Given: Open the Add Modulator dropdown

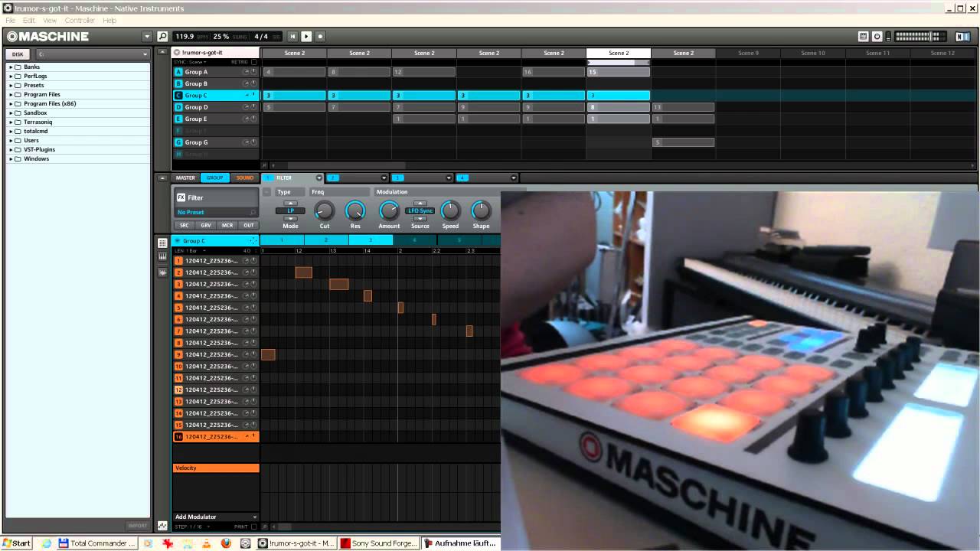Looking at the screenshot, I should 216,517.
